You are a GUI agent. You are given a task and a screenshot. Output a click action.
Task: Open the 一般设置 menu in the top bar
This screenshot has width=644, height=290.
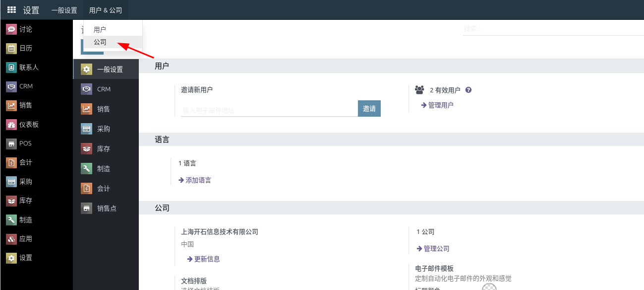coord(64,10)
